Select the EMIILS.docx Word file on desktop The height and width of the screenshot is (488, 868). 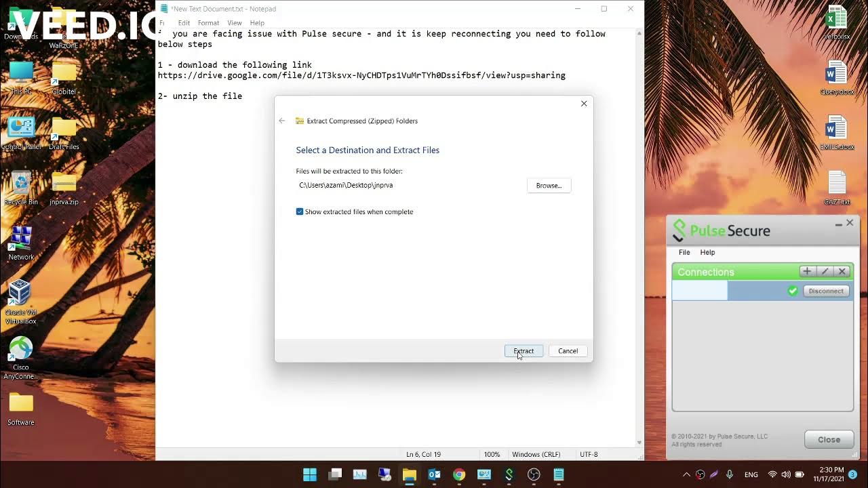click(x=837, y=133)
